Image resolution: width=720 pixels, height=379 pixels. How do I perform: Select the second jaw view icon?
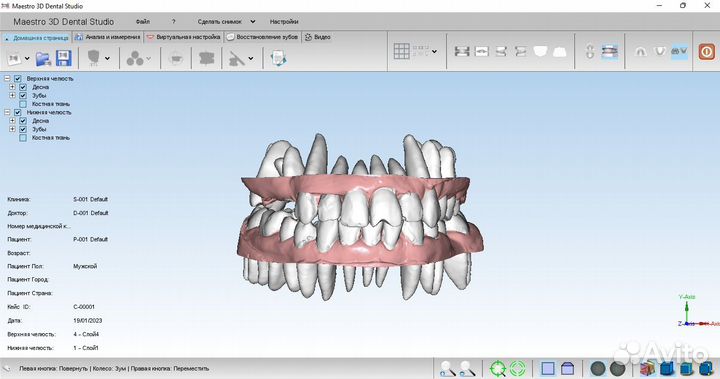click(x=481, y=51)
